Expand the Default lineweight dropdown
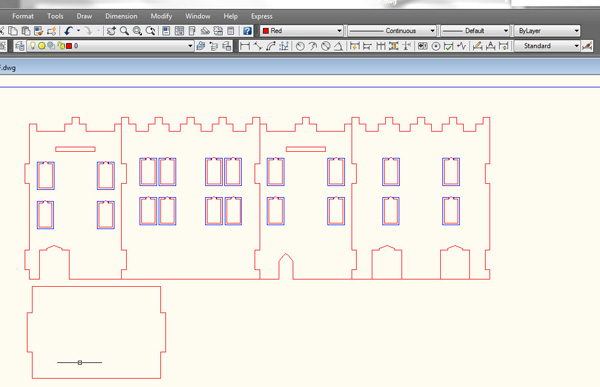The image size is (600, 387). tap(475, 31)
